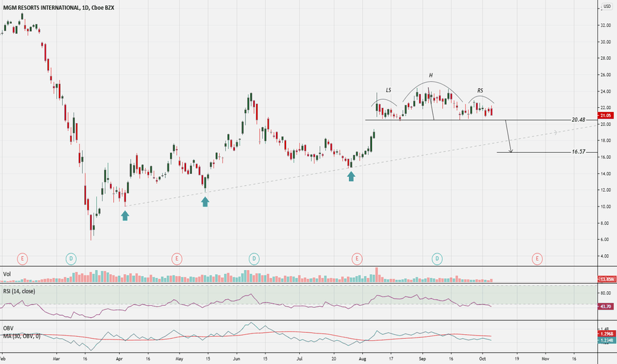Select the teal up arrow below late-July low

[351, 176]
